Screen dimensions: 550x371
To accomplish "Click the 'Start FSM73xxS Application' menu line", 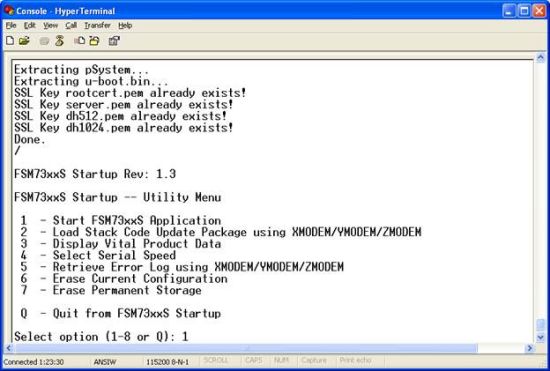I will click(121, 221).
